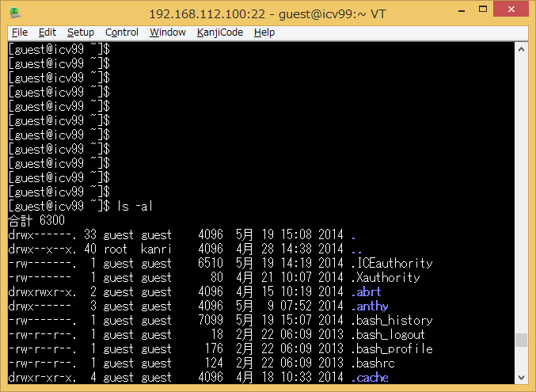Viewport: 536px width, 392px height.
Task: Click the .abrt directory name
Action: click(366, 291)
